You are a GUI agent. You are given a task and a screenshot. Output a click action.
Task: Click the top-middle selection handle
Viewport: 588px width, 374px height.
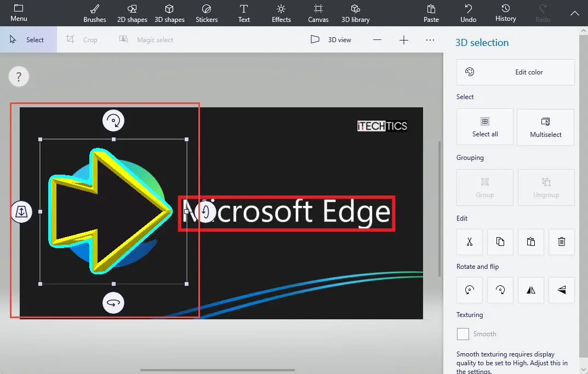[113, 140]
